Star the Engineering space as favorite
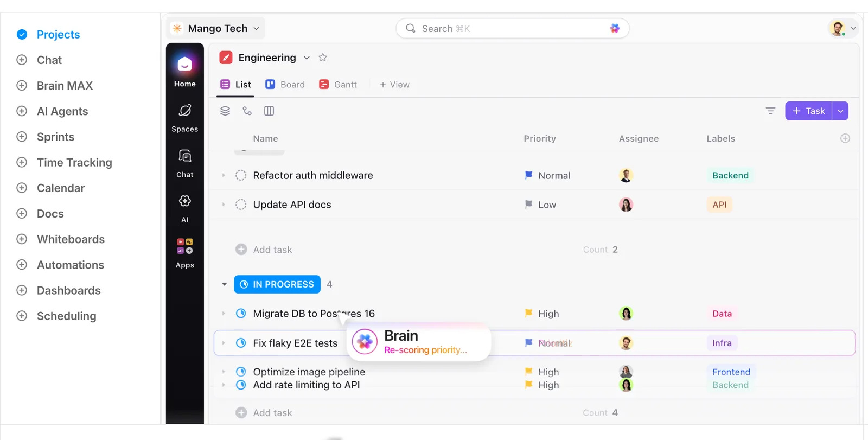This screenshot has height=440, width=868. pyautogui.click(x=323, y=58)
